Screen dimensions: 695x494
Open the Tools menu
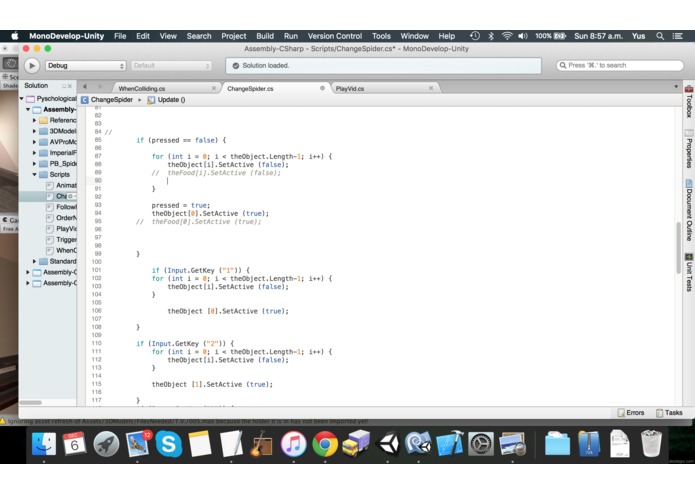tap(381, 36)
